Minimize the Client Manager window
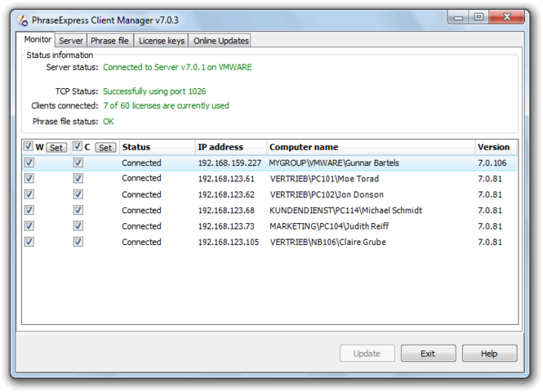Viewport: 543px width, 392px height. click(x=458, y=17)
